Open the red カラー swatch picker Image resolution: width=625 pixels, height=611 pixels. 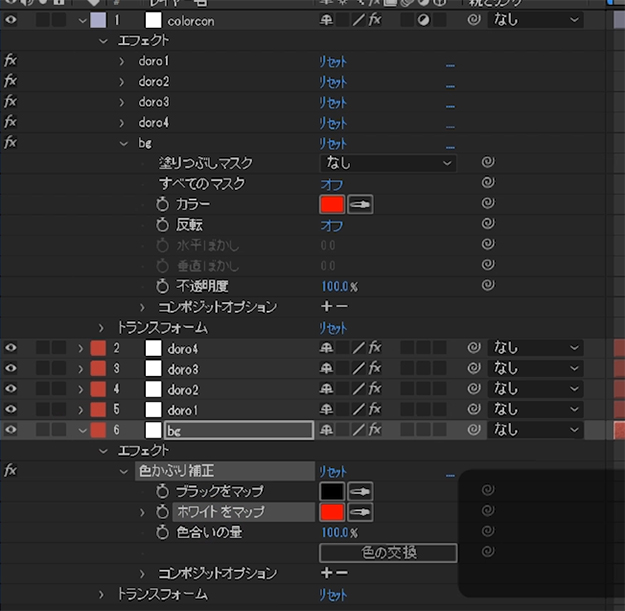point(332,204)
